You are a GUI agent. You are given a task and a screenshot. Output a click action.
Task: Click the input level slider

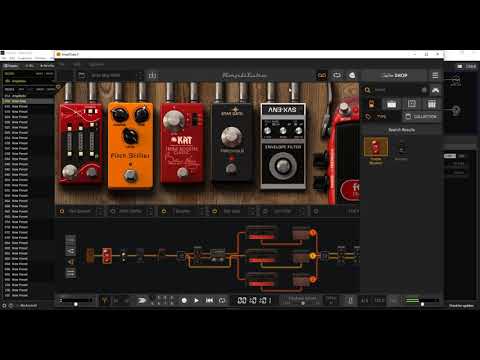(76, 303)
